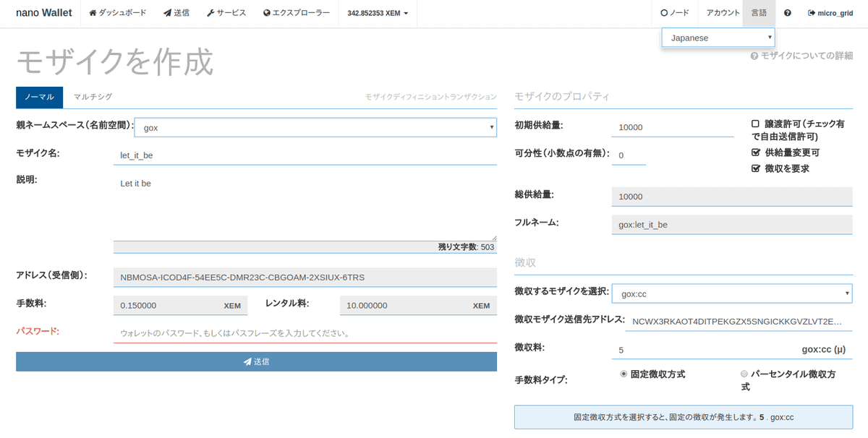
Task: Open the モザイクについての詳細 link
Action: coord(802,56)
